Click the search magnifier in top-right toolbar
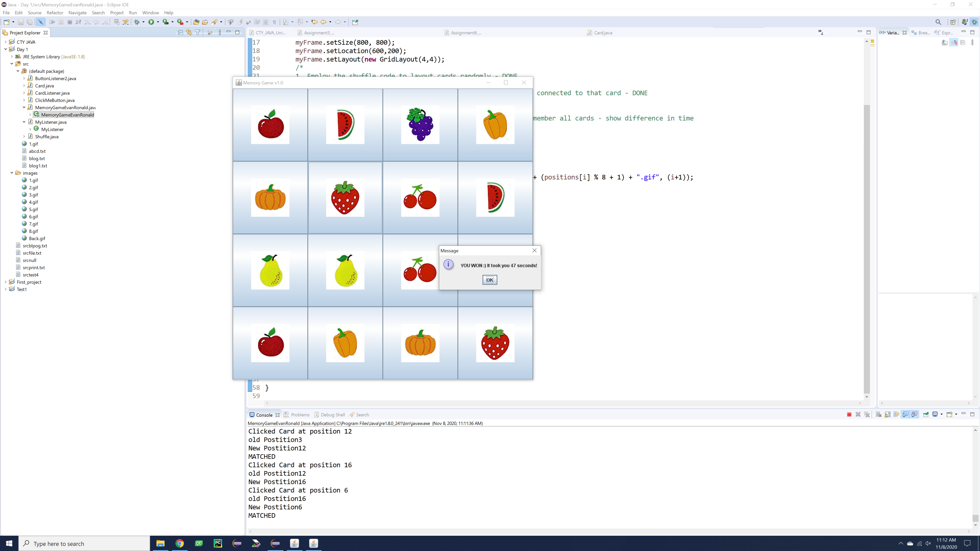 [938, 22]
